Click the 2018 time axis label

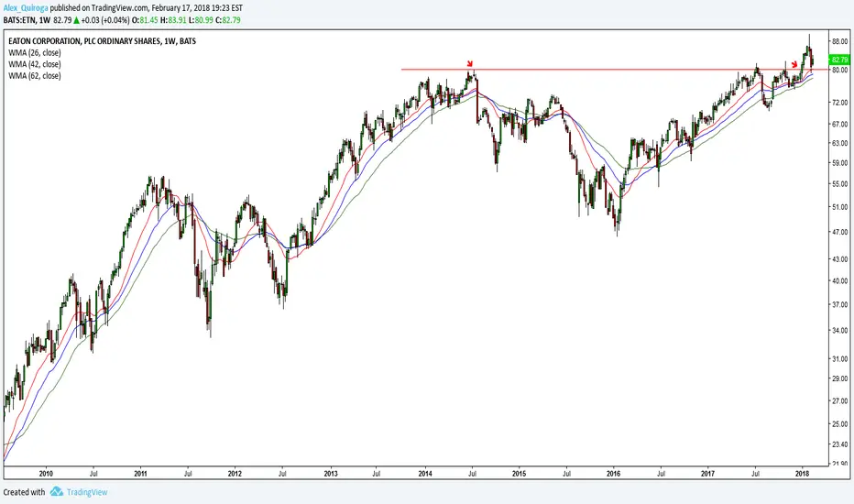click(802, 474)
